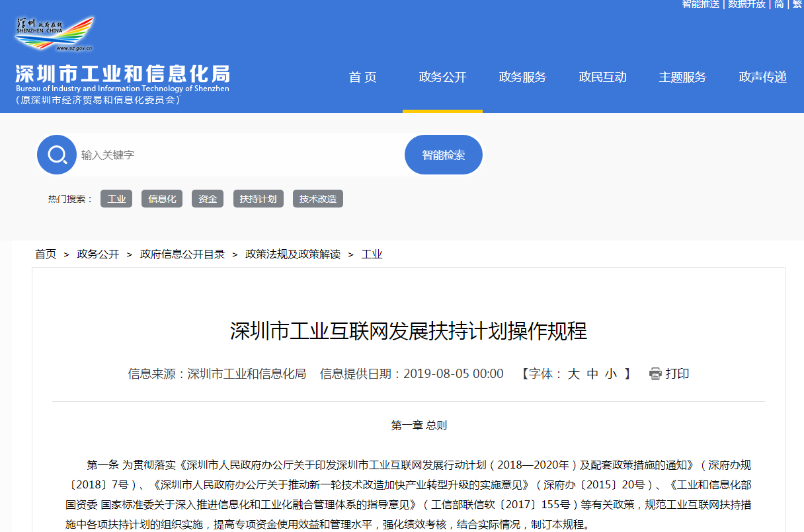Screen dimensions: 804x532
Task: Set font size to 大
Action: (573, 374)
